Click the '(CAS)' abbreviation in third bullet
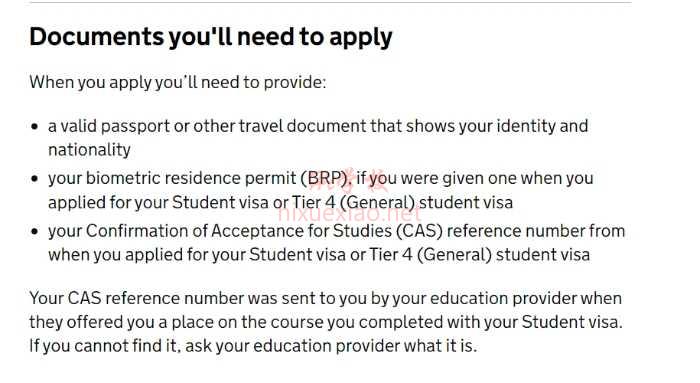This screenshot has width=700, height=383. [419, 231]
